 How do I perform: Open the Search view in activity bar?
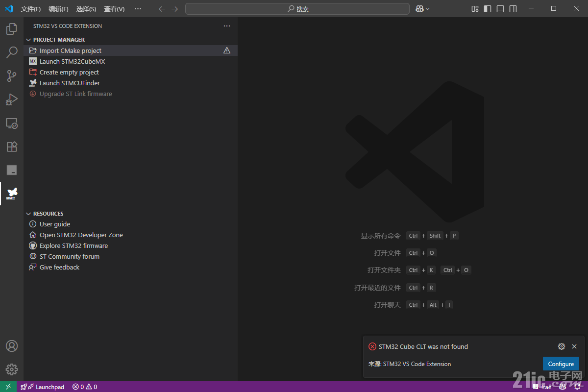pyautogui.click(x=12, y=52)
